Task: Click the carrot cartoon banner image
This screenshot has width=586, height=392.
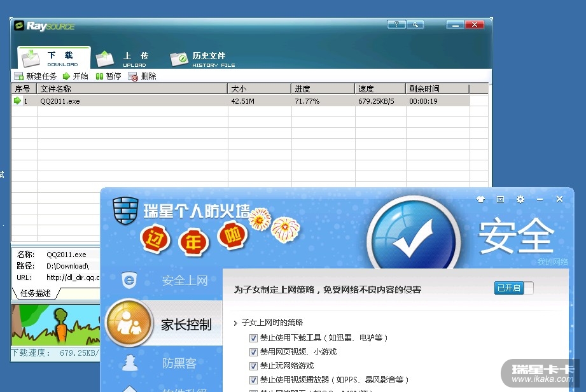Action: coord(56,325)
